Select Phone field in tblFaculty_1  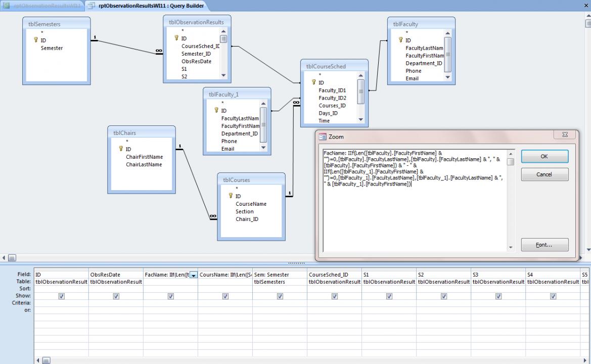(x=229, y=142)
